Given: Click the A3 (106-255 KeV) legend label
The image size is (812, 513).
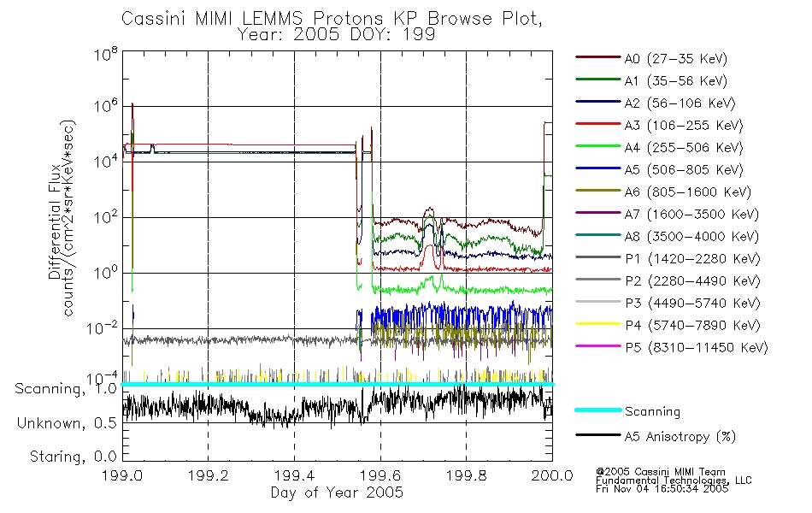Looking at the screenshot, I should pos(684,126).
